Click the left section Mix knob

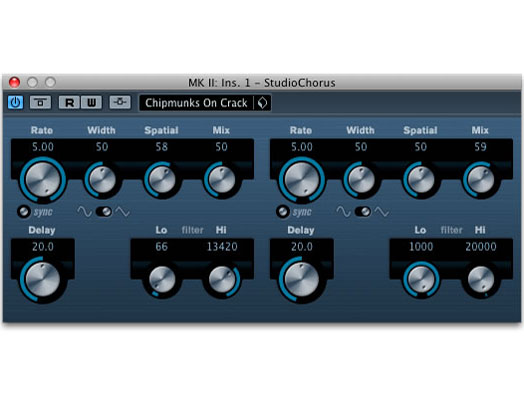(221, 179)
